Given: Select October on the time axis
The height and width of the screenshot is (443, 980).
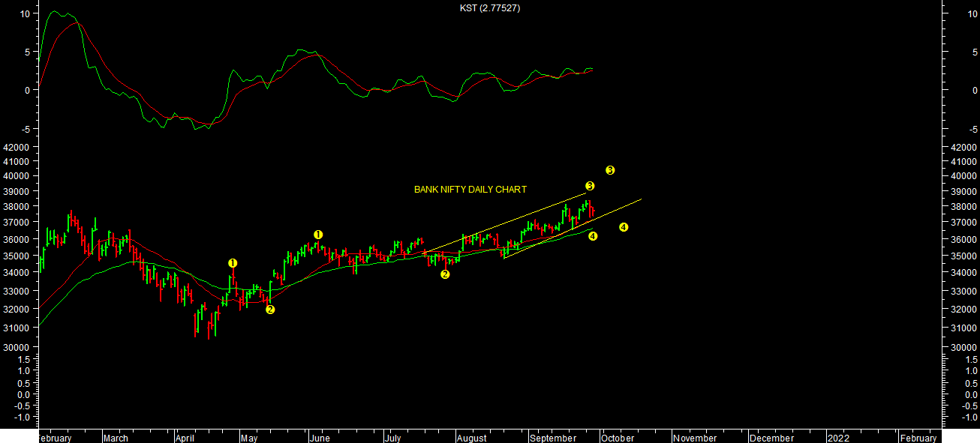Looking at the screenshot, I should 616,438.
